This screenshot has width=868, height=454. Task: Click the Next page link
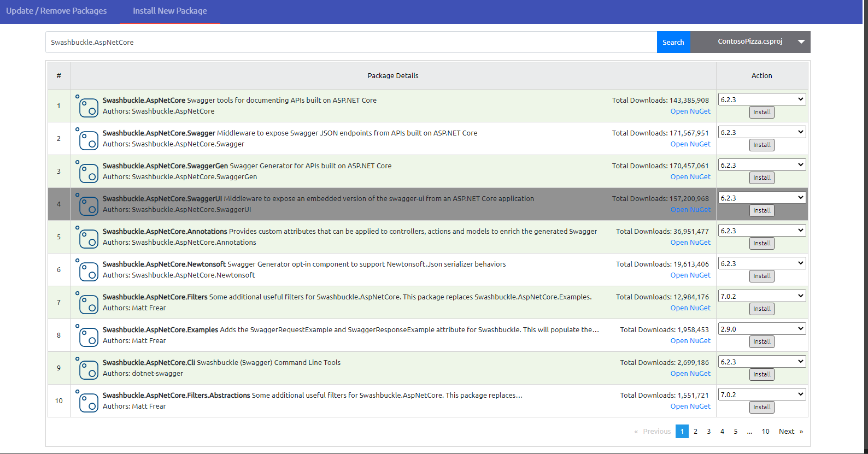click(791, 432)
